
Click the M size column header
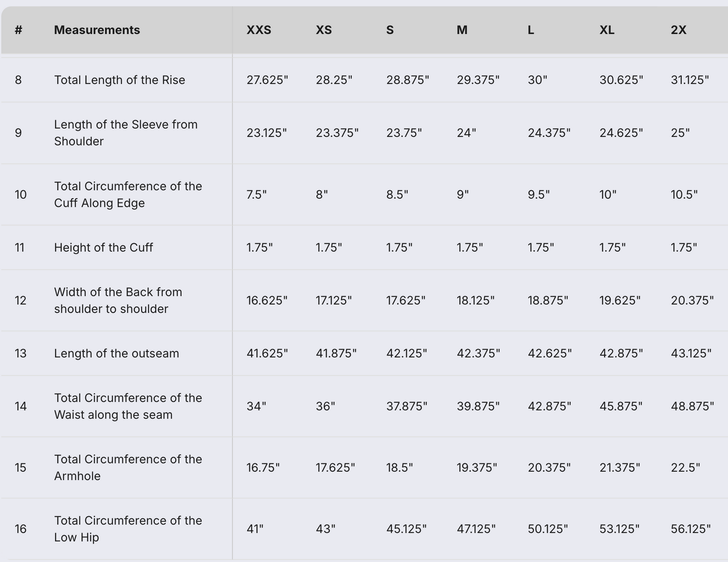click(461, 30)
